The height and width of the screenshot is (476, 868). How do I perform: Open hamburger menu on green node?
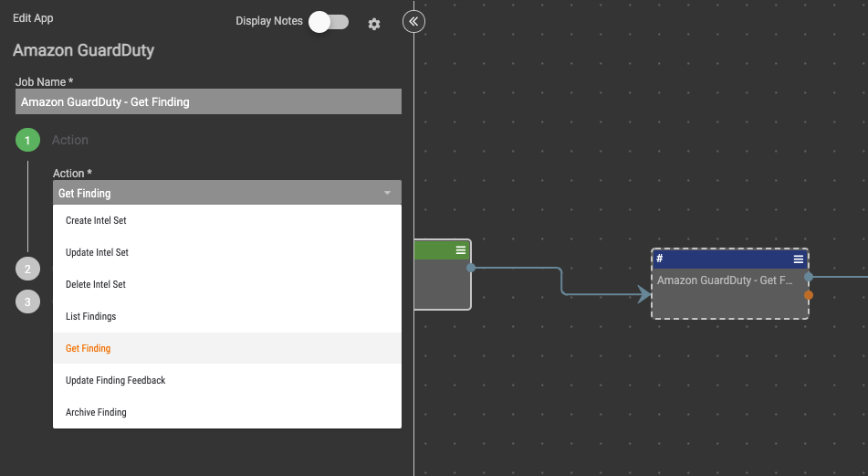[x=461, y=250]
